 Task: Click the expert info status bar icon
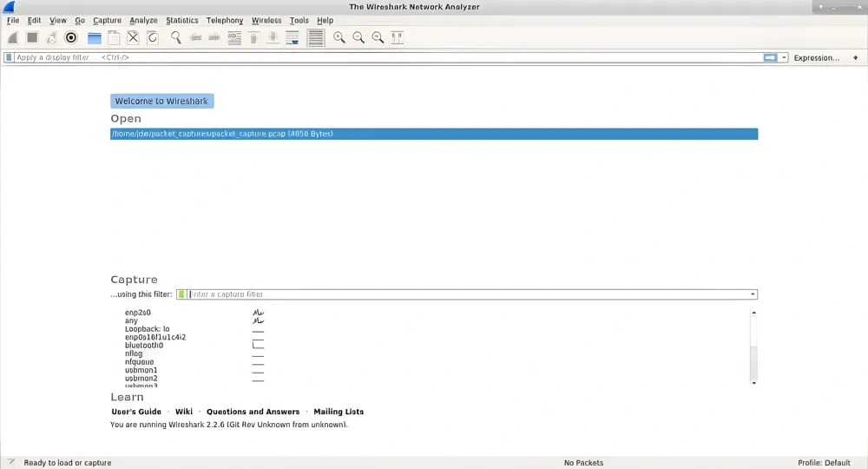pyautogui.click(x=11, y=462)
